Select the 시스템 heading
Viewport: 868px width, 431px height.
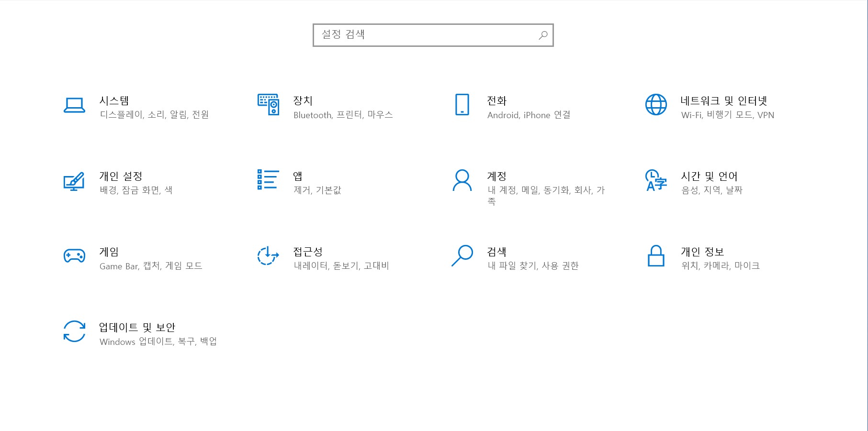pyautogui.click(x=114, y=101)
